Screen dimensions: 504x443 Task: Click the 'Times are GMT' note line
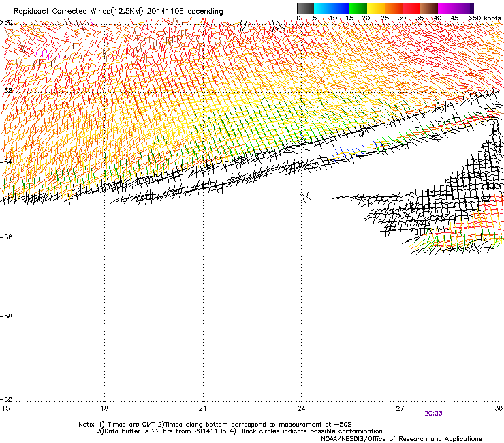215,425
